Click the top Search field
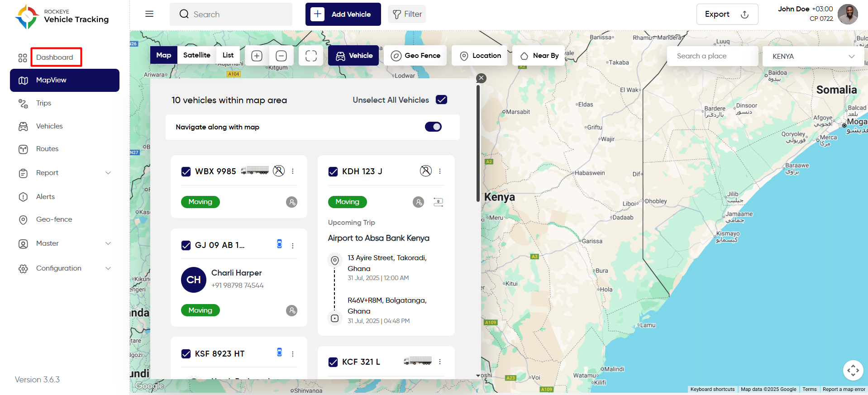Screen dimensions: 868x395 (231, 14)
